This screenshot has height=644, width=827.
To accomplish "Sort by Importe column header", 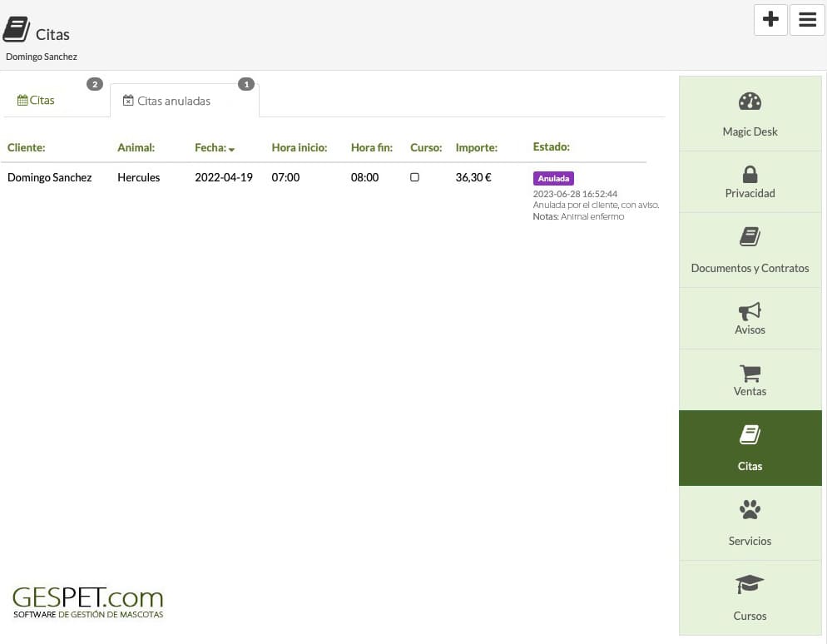I will (476, 147).
